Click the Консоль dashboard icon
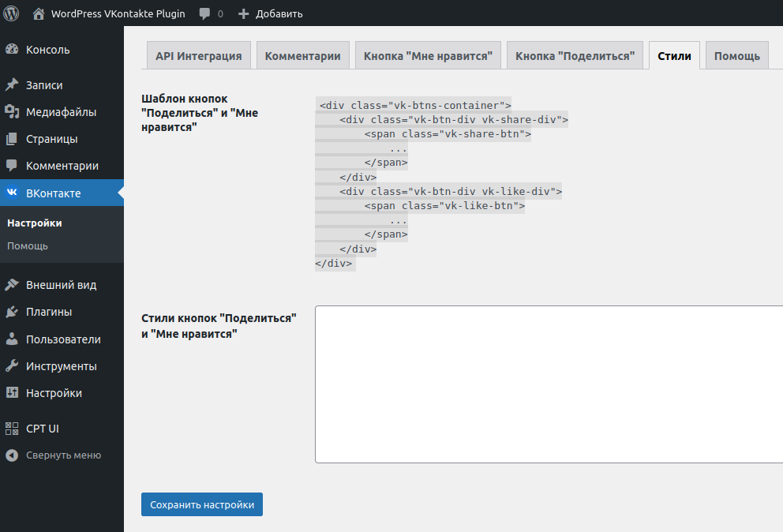Image resolution: width=783 pixels, height=532 pixels. point(12,50)
